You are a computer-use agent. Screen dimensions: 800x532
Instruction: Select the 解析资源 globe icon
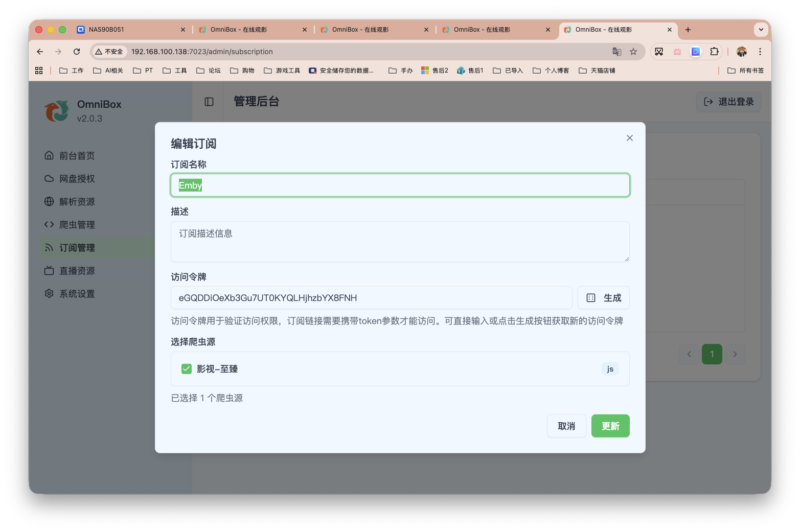[49, 201]
